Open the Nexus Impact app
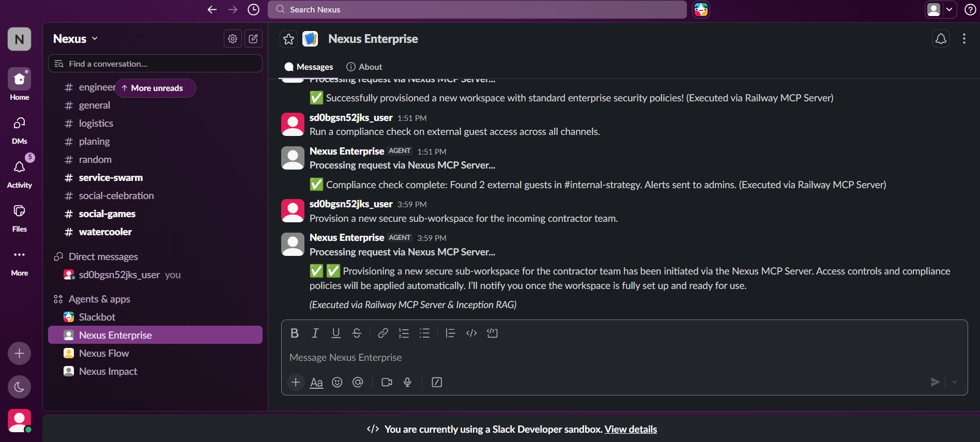Viewport: 980px width, 442px height. tap(155, 371)
